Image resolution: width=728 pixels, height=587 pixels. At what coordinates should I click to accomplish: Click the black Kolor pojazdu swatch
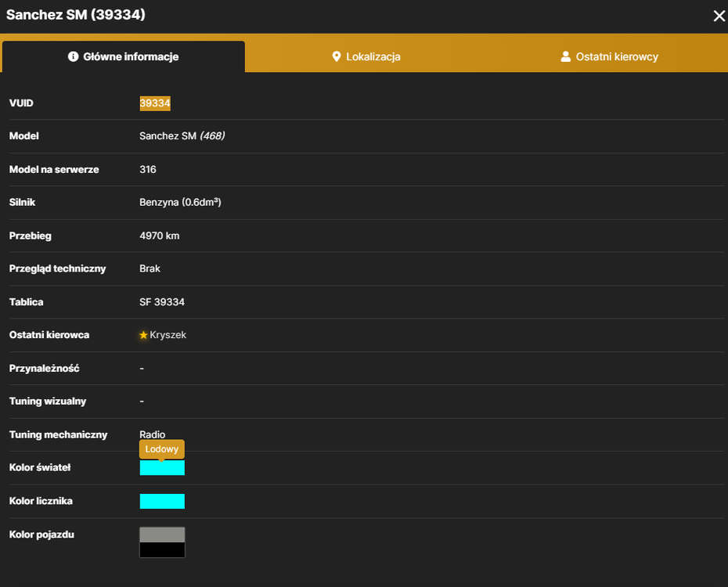click(x=162, y=550)
